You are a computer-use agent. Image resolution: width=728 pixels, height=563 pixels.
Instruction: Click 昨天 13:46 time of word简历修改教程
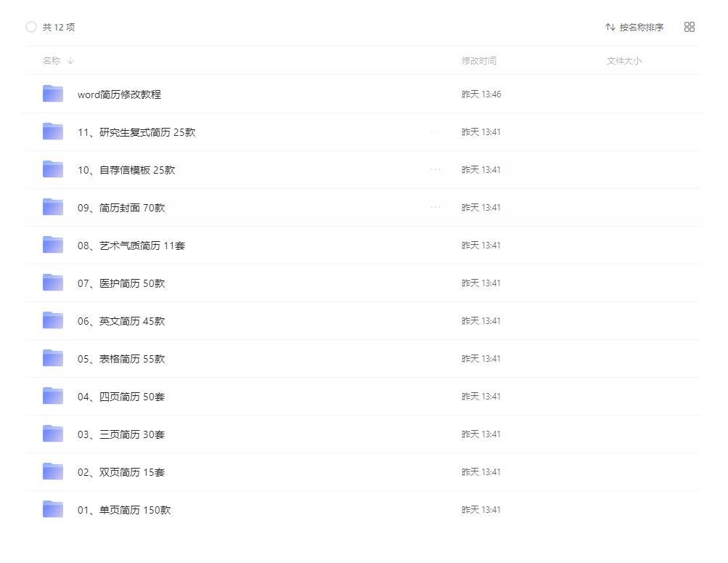coord(481,94)
